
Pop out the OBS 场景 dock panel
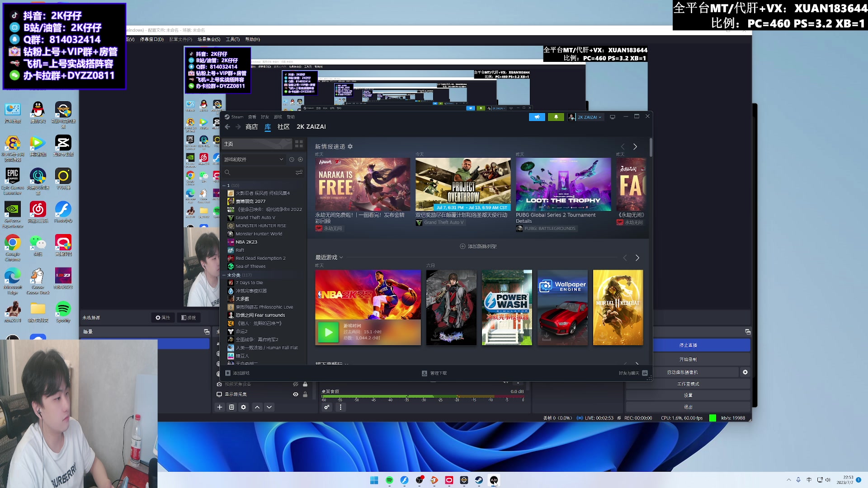[207, 332]
